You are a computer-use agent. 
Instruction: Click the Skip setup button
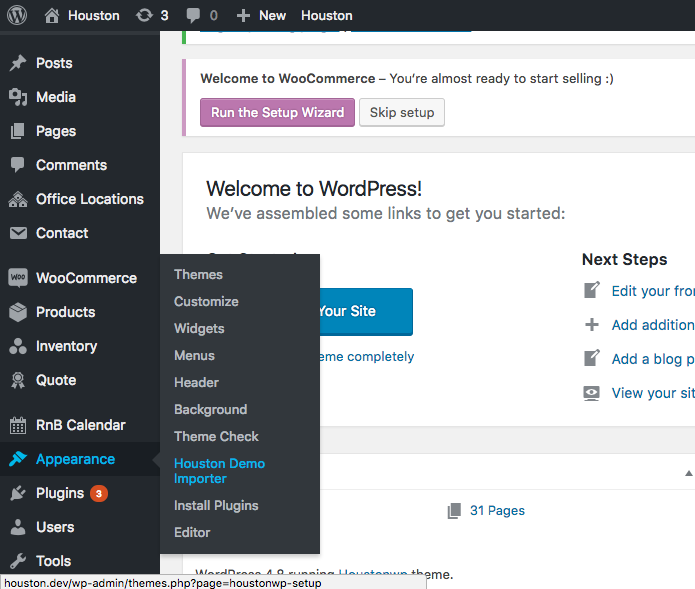401,112
